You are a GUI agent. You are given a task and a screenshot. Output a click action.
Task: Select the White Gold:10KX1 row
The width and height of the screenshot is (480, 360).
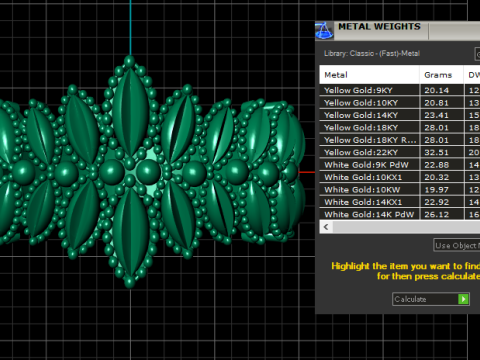click(400, 177)
